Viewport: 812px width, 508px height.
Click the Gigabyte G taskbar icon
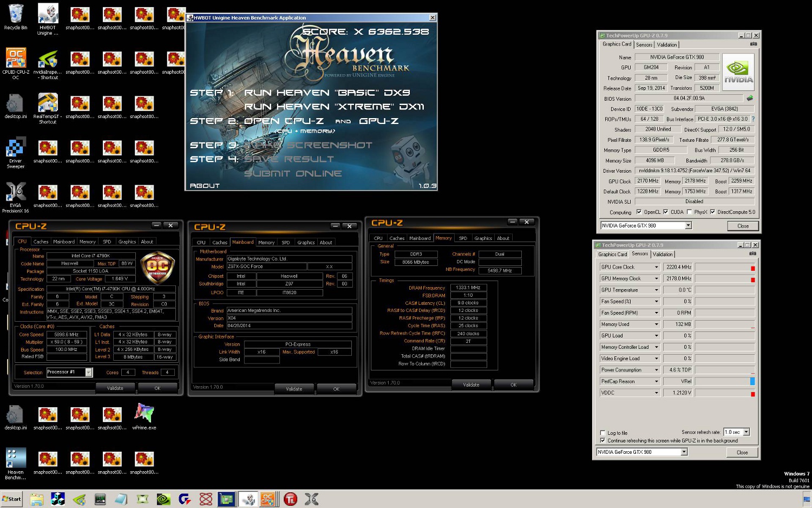184,499
